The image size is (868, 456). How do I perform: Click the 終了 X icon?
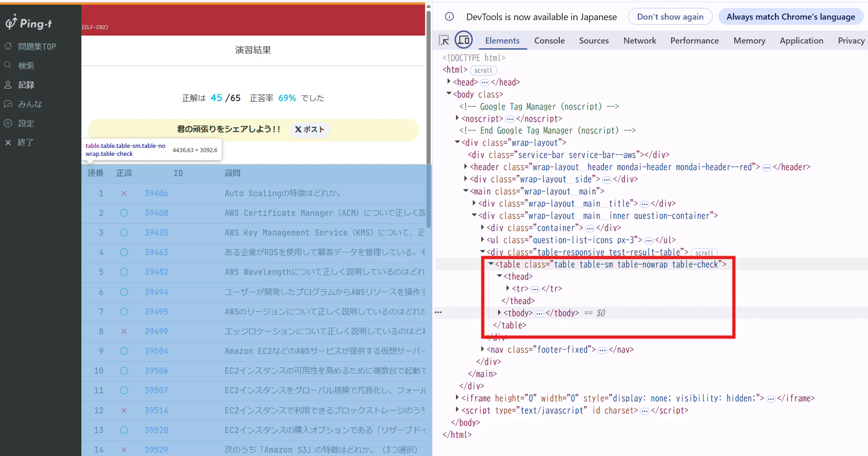tap(8, 142)
